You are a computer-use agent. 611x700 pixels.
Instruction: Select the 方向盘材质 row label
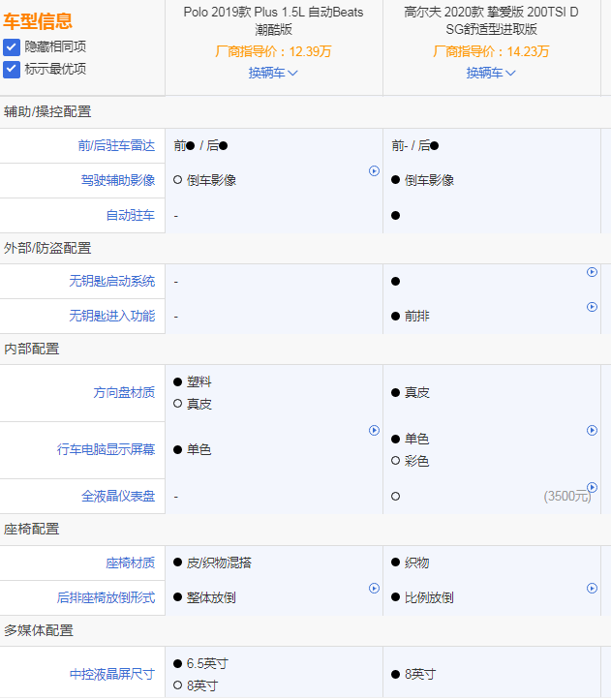(124, 392)
